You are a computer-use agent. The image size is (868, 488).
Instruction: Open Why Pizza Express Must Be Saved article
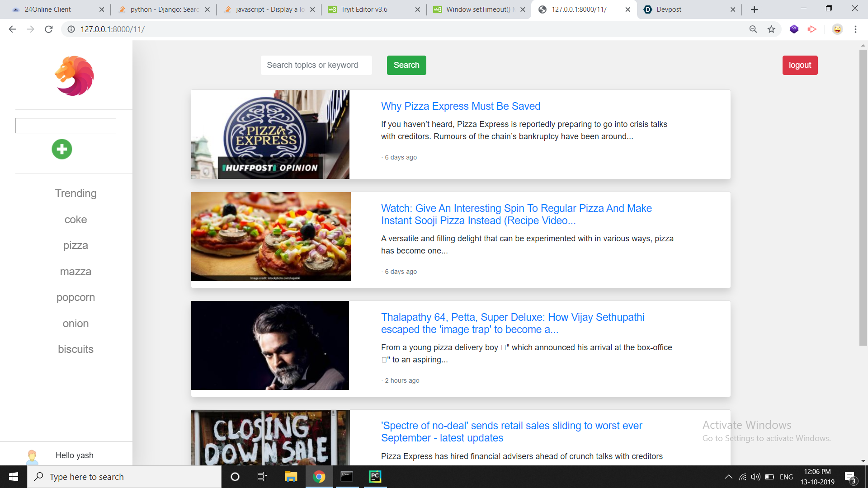[460, 106]
